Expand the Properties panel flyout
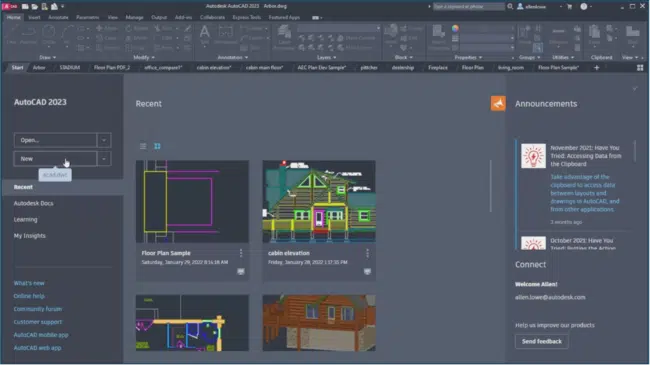 pyautogui.click(x=468, y=57)
